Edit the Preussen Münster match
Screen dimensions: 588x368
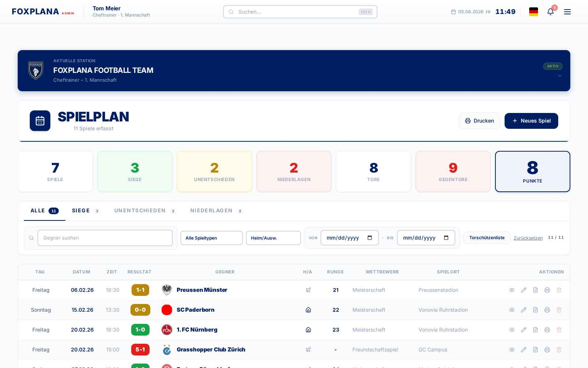click(x=524, y=290)
